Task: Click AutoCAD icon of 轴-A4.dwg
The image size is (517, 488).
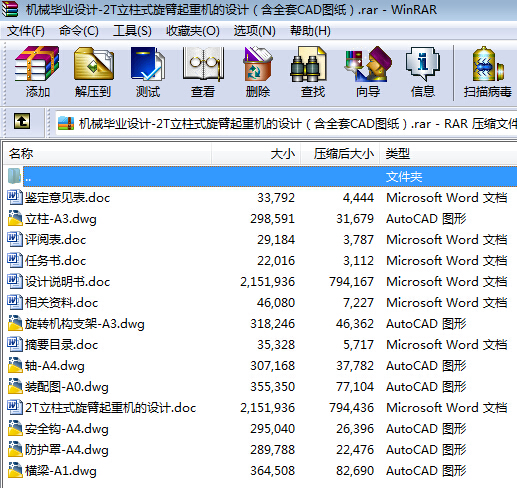Action: click(x=15, y=365)
